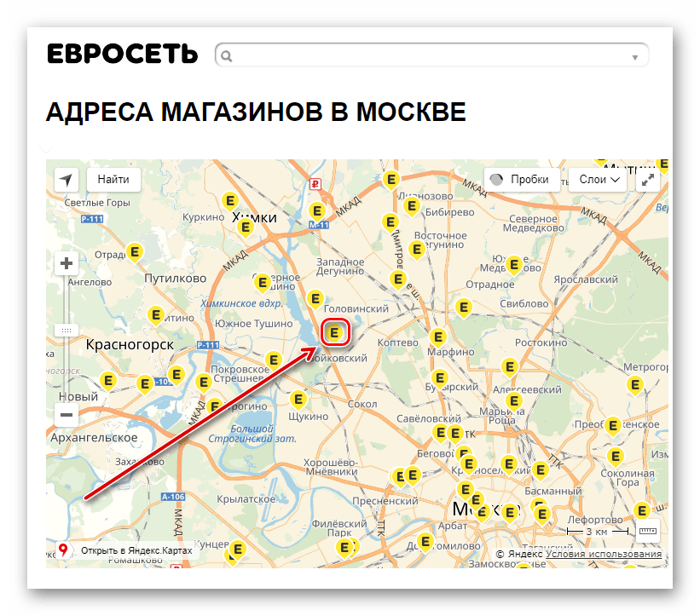The image size is (700, 616).
Task: Zoom in with the plus button
Action: click(66, 263)
